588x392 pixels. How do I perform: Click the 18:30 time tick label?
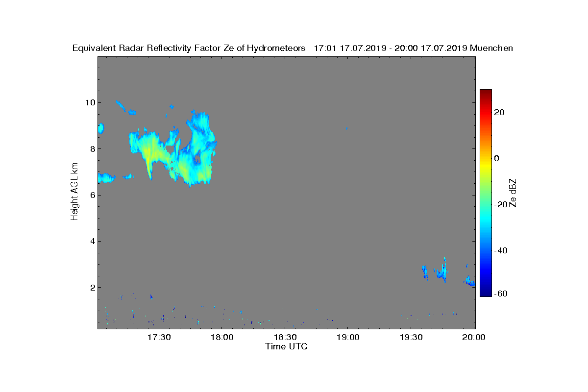click(285, 337)
